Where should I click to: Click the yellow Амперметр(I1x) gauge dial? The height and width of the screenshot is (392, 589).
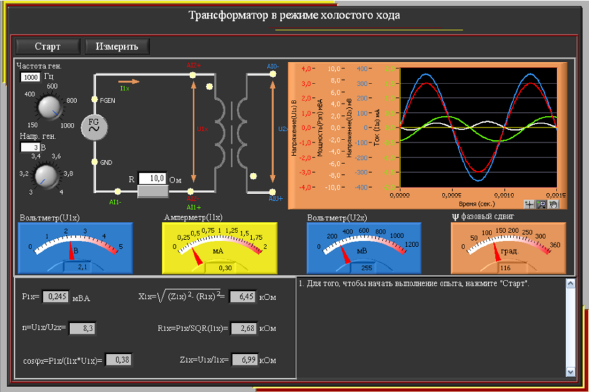(x=220, y=248)
